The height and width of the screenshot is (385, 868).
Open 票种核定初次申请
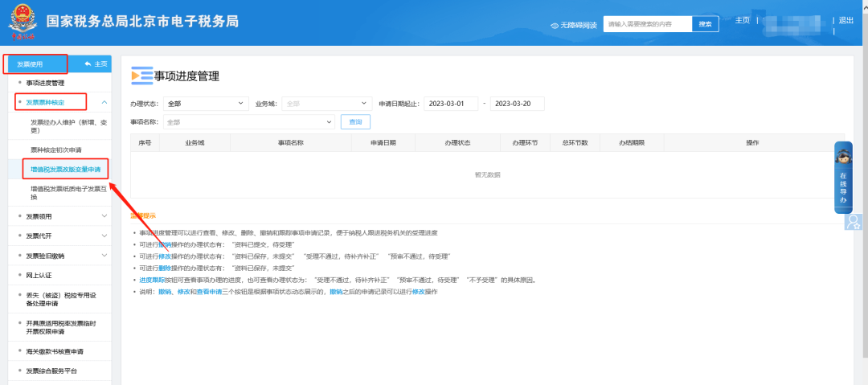[56, 150]
